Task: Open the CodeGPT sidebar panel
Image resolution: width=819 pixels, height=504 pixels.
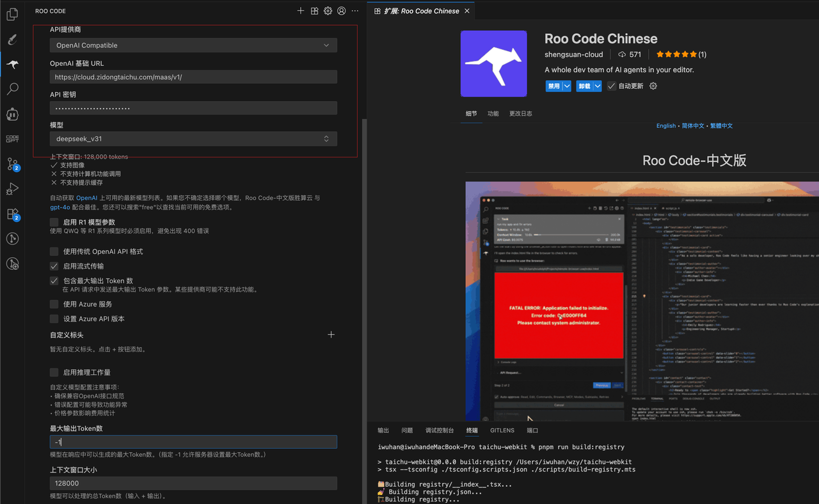Action: pos(12,139)
